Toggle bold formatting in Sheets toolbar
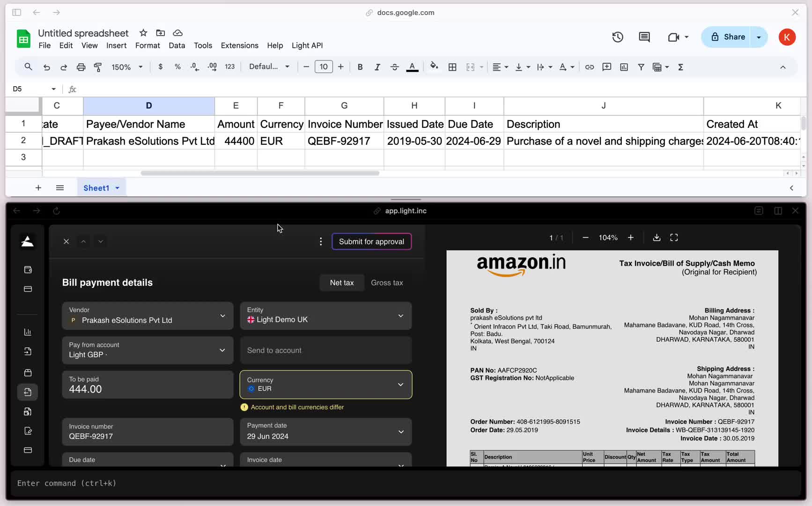 (x=360, y=67)
